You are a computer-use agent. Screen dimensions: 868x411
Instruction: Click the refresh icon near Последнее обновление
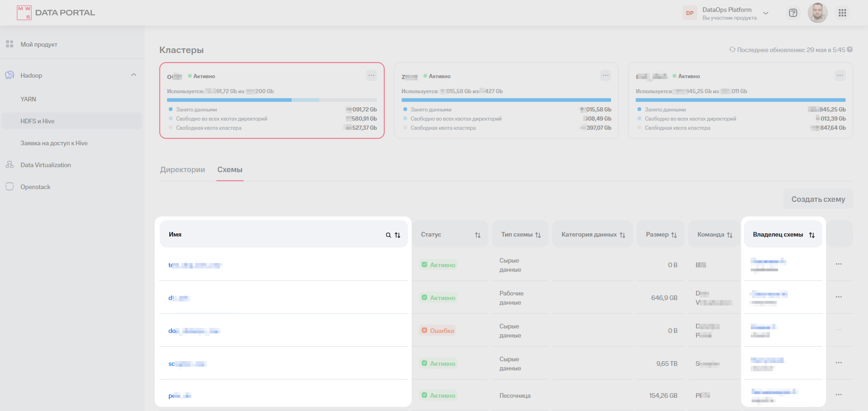coord(732,50)
